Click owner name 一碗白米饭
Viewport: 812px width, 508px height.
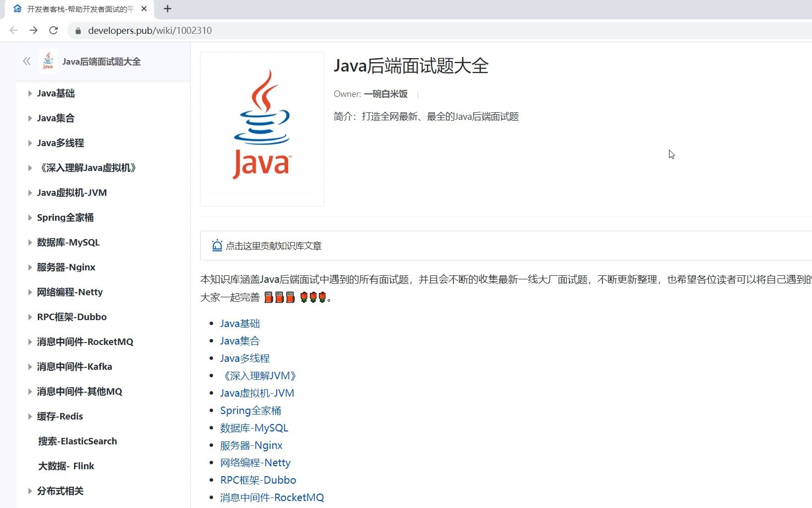tap(386, 94)
